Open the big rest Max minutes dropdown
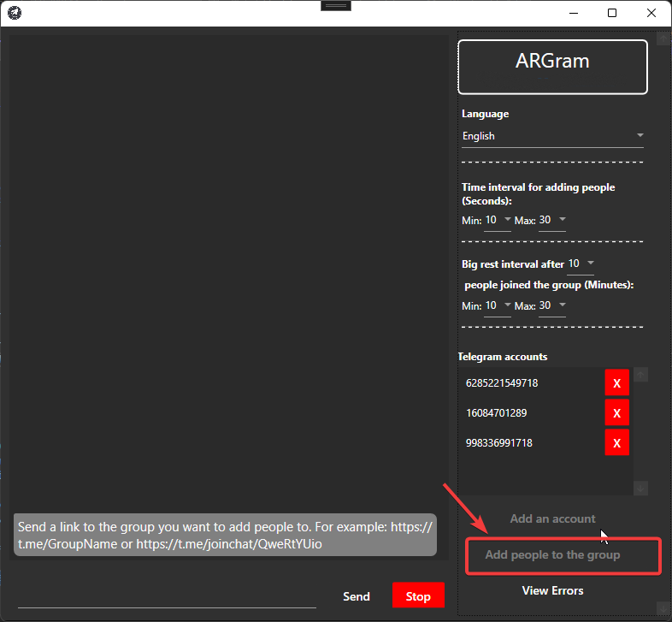The image size is (672, 622). pyautogui.click(x=552, y=305)
